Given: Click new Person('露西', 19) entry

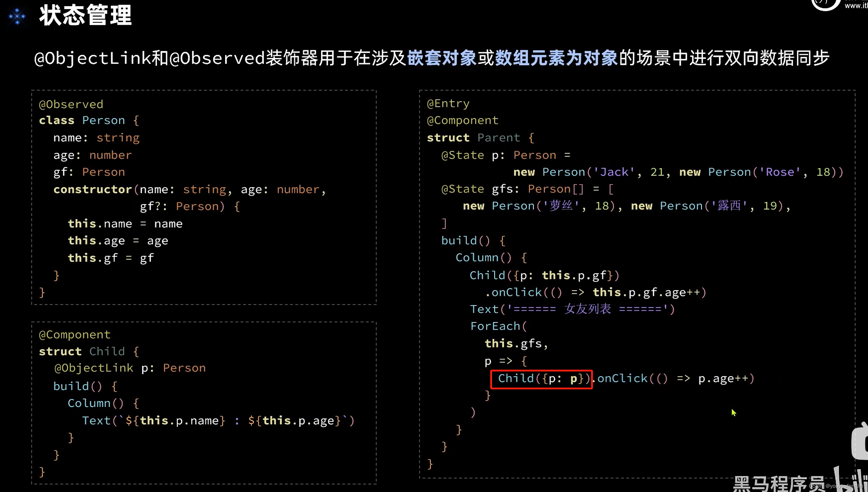Looking at the screenshot, I should click(x=707, y=206).
